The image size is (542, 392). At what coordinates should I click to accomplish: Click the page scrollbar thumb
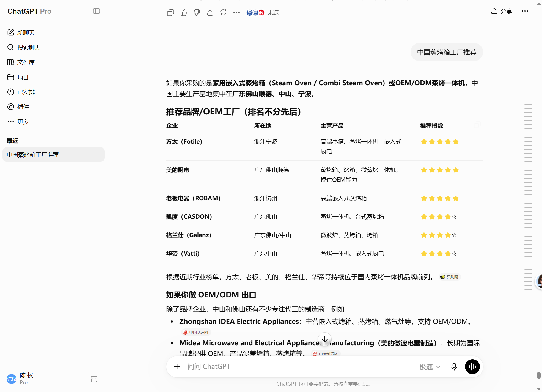(539, 375)
